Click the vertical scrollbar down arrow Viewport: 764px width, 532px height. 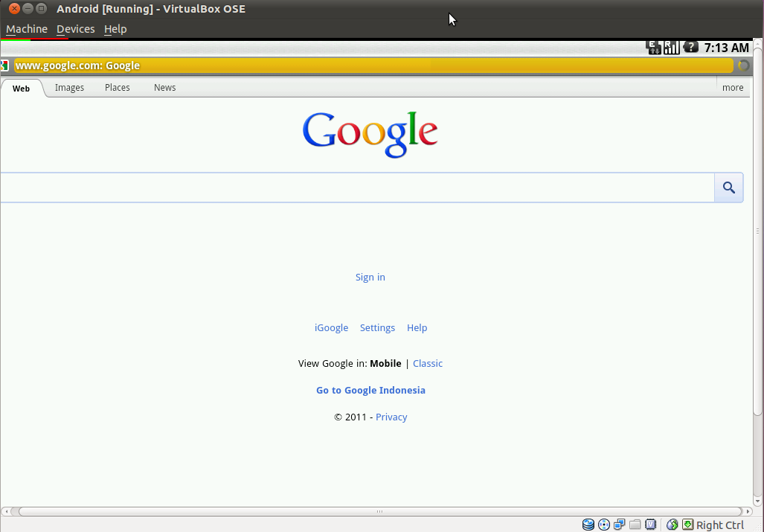point(757,501)
